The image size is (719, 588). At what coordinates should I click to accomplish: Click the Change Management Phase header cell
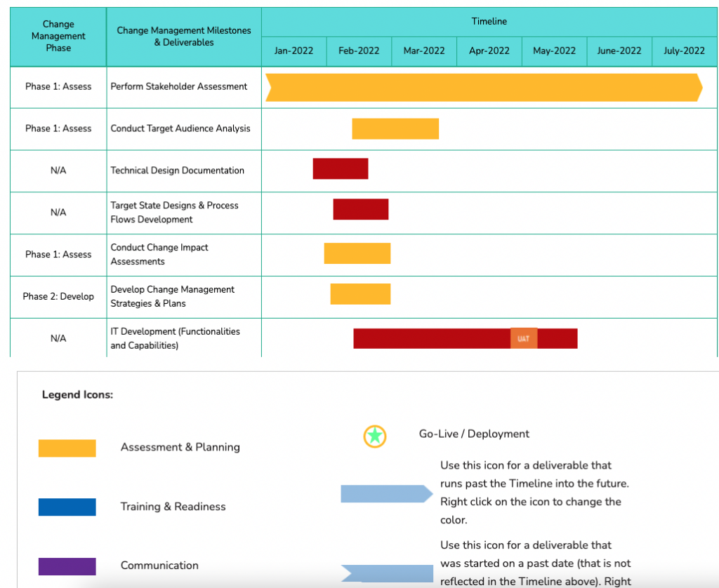(x=58, y=36)
